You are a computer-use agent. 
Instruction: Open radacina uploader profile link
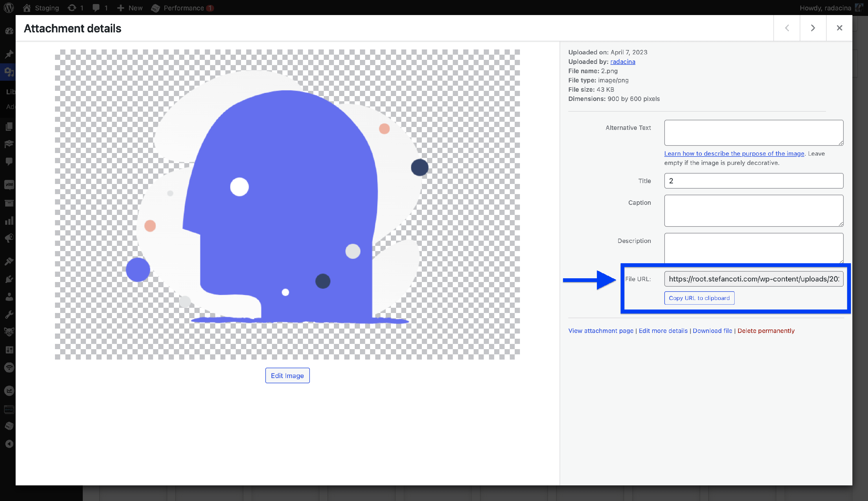tap(623, 62)
